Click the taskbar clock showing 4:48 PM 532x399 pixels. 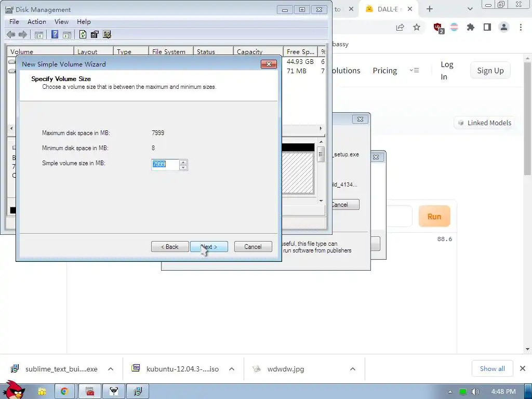(503, 392)
